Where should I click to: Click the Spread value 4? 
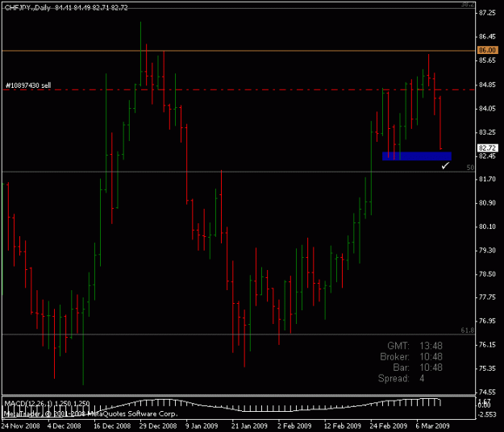tap(422, 378)
